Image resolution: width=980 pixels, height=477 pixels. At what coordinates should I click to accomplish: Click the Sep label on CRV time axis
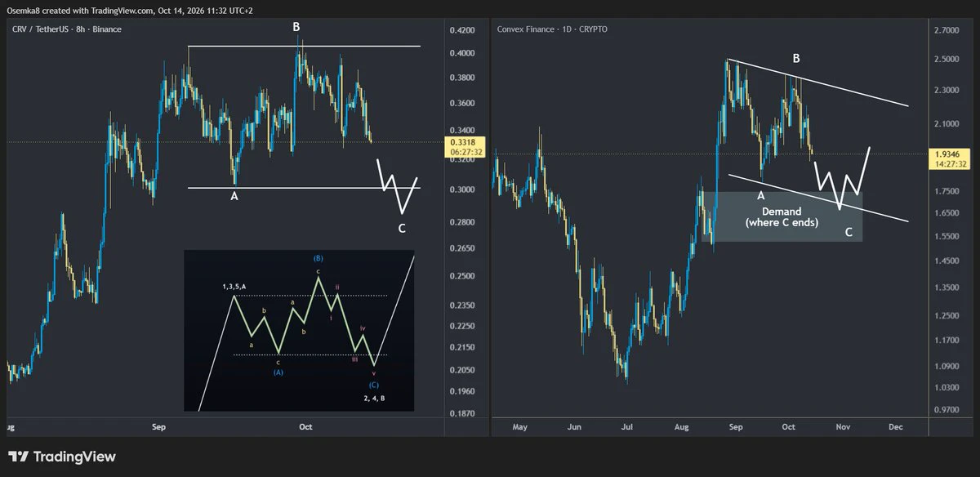pos(159,426)
